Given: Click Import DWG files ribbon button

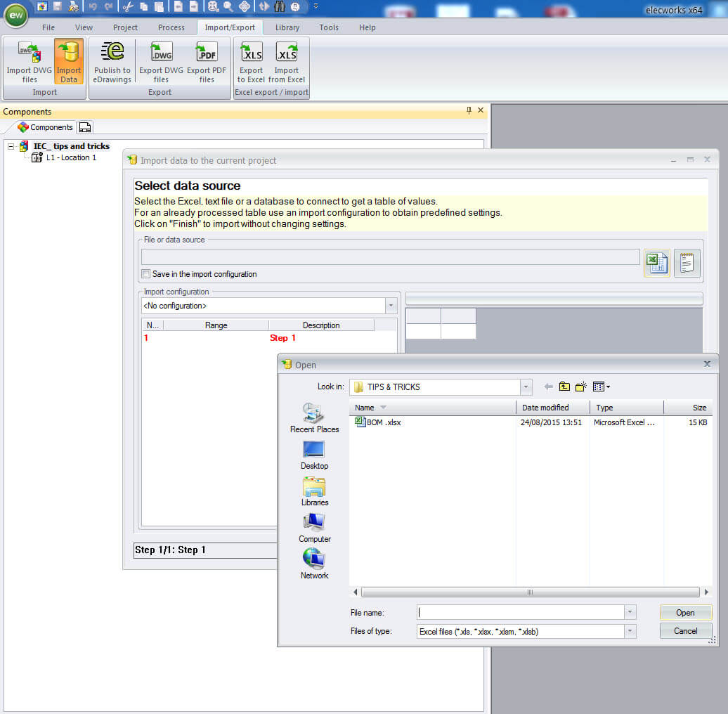Looking at the screenshot, I should click(30, 61).
